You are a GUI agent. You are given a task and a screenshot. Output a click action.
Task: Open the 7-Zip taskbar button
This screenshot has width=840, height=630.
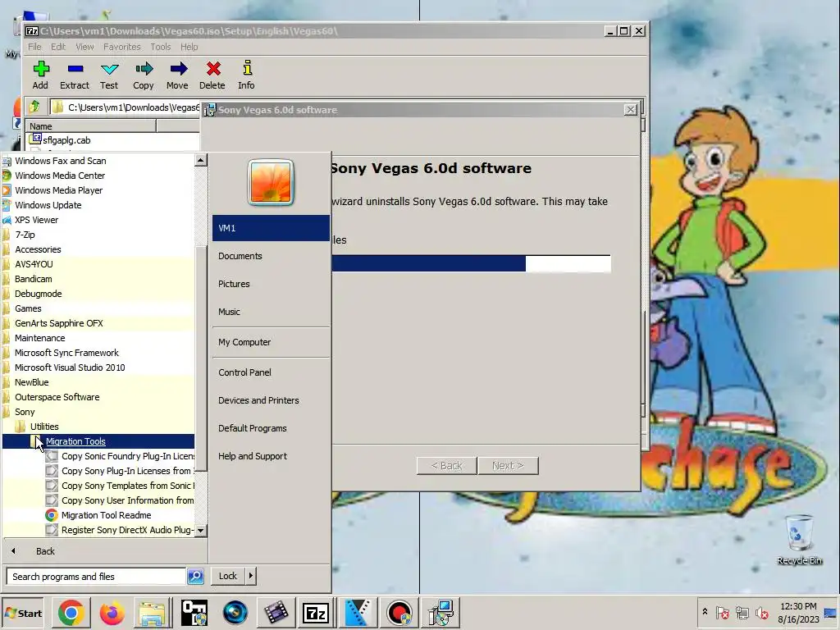click(x=316, y=613)
